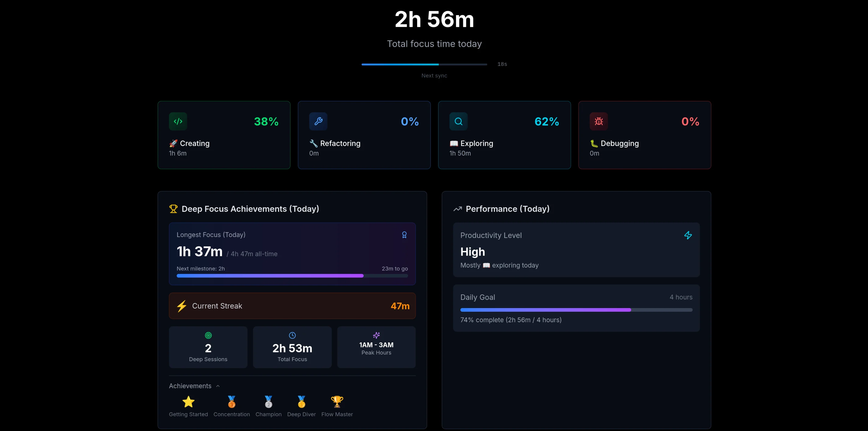Image resolution: width=868 pixels, height=431 pixels.
Task: Open the Exploring magnifier icon
Action: (459, 121)
